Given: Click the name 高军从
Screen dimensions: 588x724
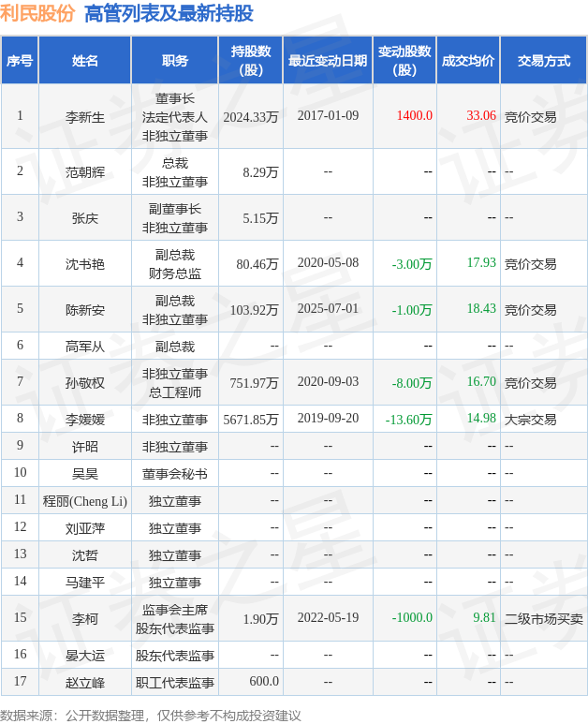Looking at the screenshot, I should 85,347.
